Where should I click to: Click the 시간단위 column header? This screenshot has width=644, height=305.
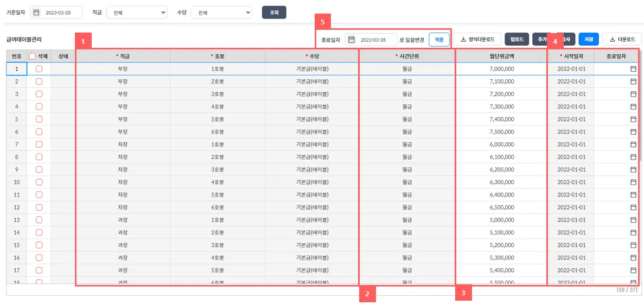tap(406, 56)
